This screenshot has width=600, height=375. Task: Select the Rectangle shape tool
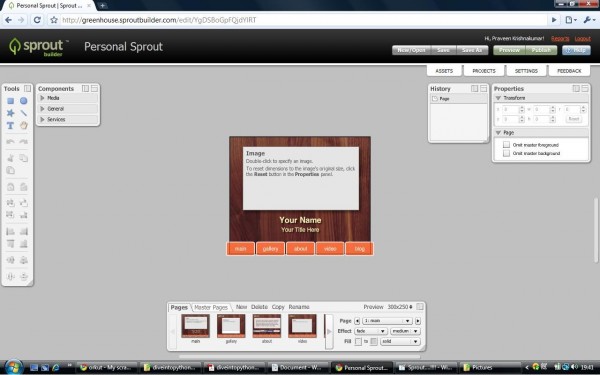[11, 101]
